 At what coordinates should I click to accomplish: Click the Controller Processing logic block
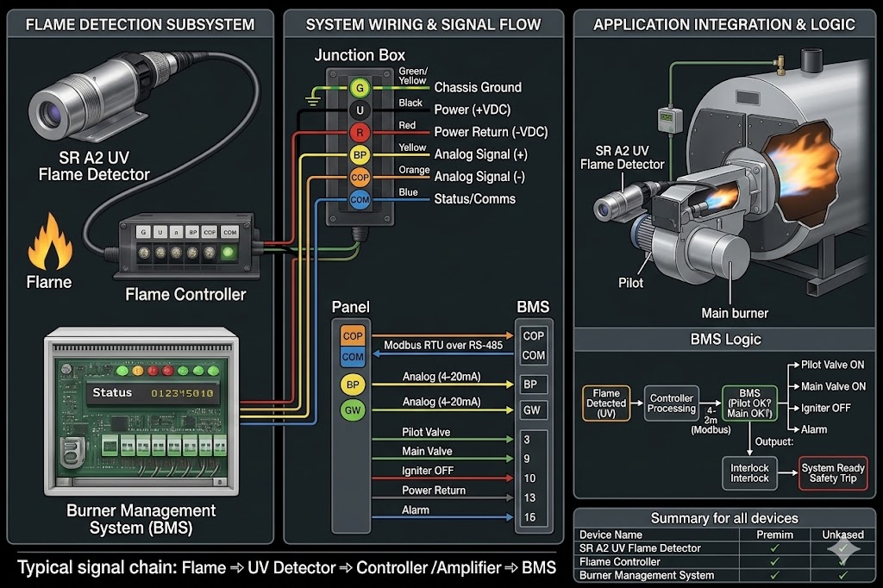671,403
